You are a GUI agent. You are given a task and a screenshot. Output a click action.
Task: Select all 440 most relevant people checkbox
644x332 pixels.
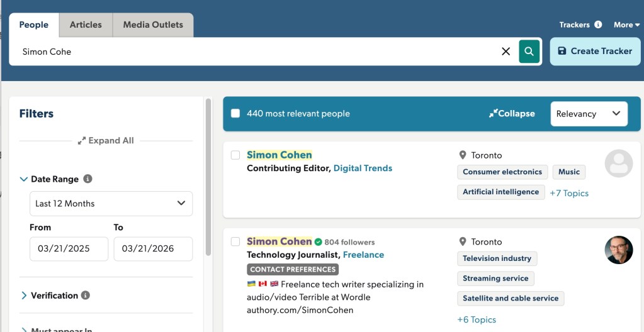pyautogui.click(x=235, y=114)
